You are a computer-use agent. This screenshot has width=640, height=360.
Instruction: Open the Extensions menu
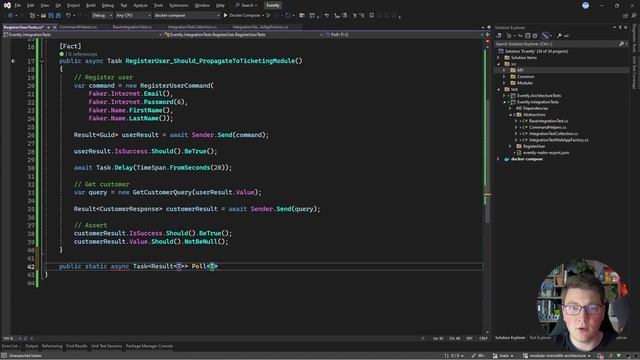[179, 5]
